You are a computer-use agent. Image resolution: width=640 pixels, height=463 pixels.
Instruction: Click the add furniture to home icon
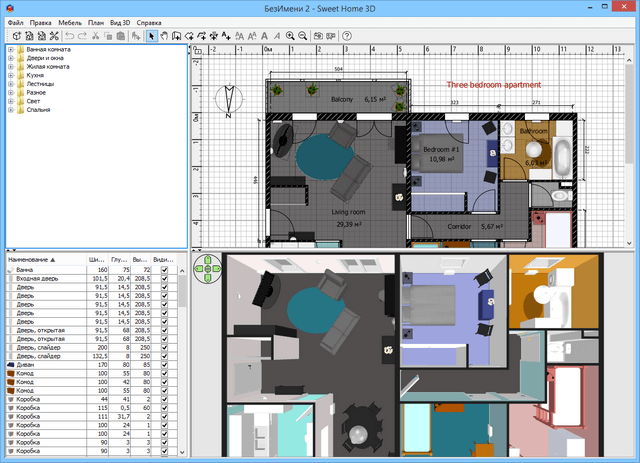click(x=134, y=36)
